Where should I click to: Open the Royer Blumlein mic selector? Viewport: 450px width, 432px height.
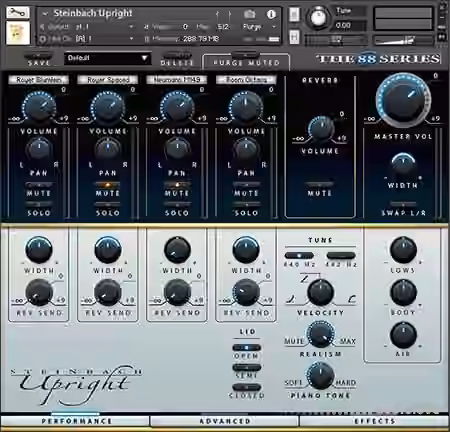39,80
